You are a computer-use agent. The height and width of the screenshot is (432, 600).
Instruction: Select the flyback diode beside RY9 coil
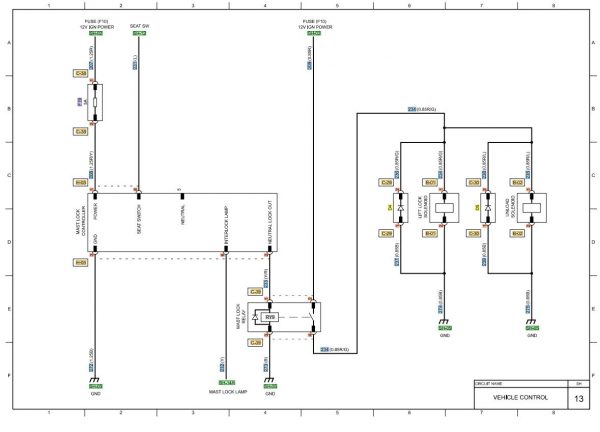[255, 317]
